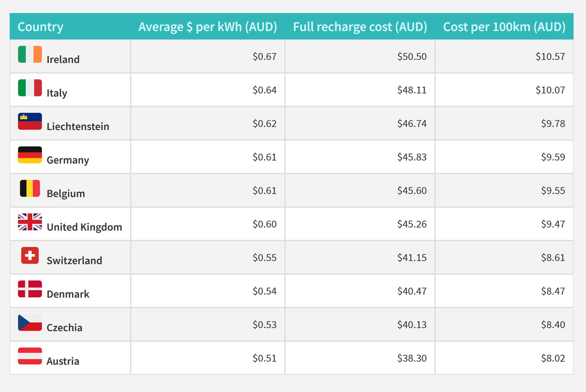Click Czechia's $0.53 per kWh value
The image size is (586, 392).
265,324
